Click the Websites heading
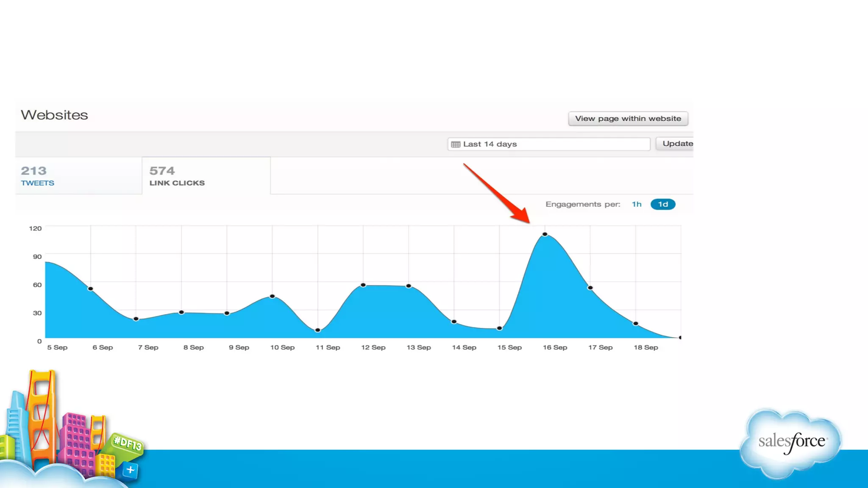Screen dimensions: 868x488 54,115
